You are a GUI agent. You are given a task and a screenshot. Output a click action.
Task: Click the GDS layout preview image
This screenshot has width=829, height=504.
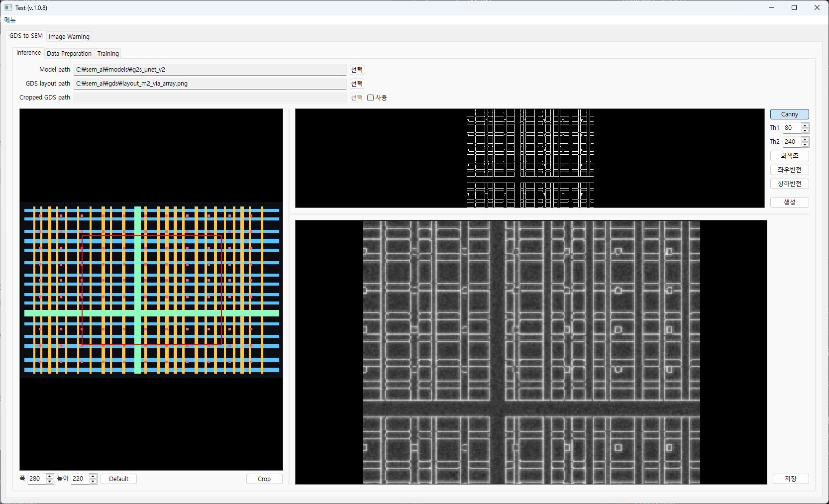coord(151,290)
